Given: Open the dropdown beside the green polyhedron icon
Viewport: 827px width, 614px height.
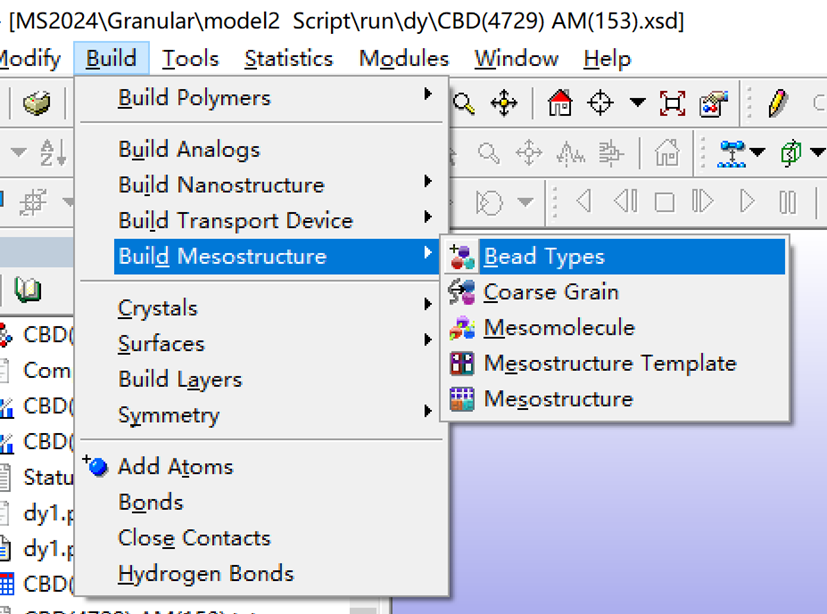Looking at the screenshot, I should (818, 152).
